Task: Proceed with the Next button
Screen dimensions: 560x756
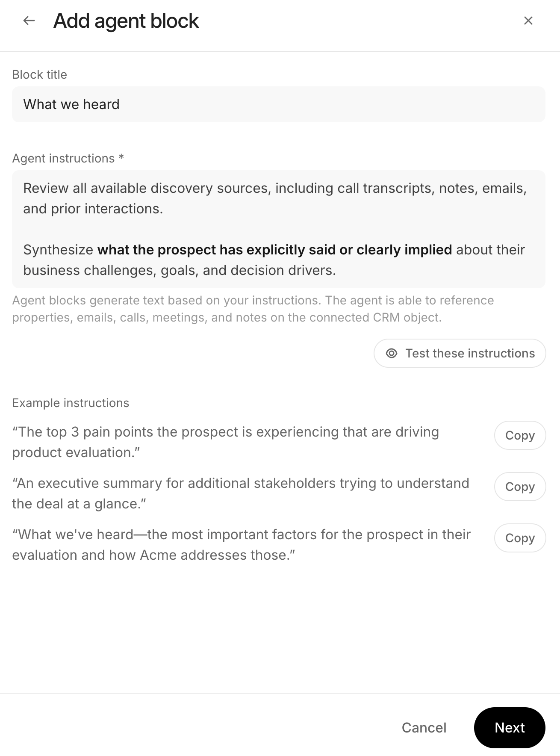Action: point(509,728)
